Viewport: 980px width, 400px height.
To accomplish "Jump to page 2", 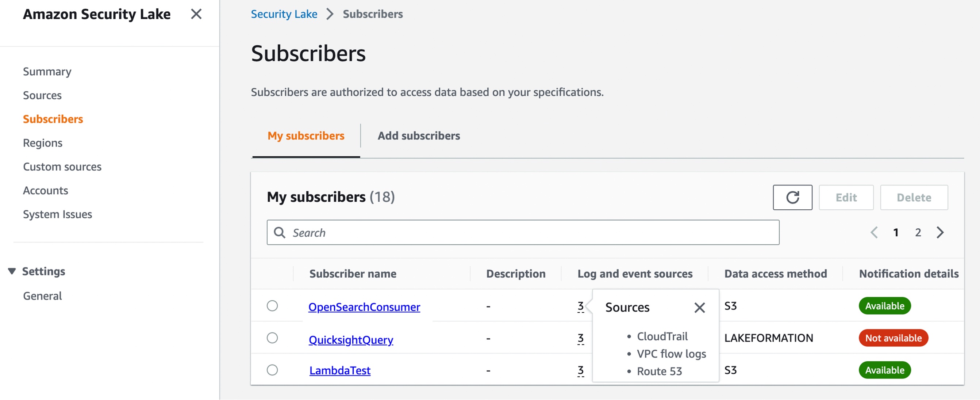I will [918, 233].
